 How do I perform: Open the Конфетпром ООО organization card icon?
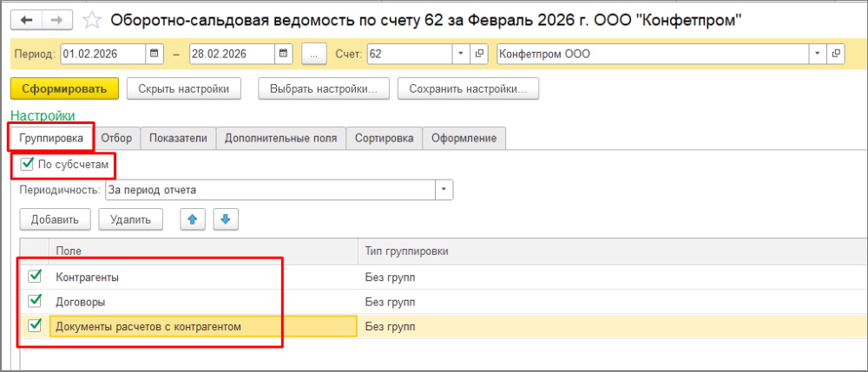(836, 54)
